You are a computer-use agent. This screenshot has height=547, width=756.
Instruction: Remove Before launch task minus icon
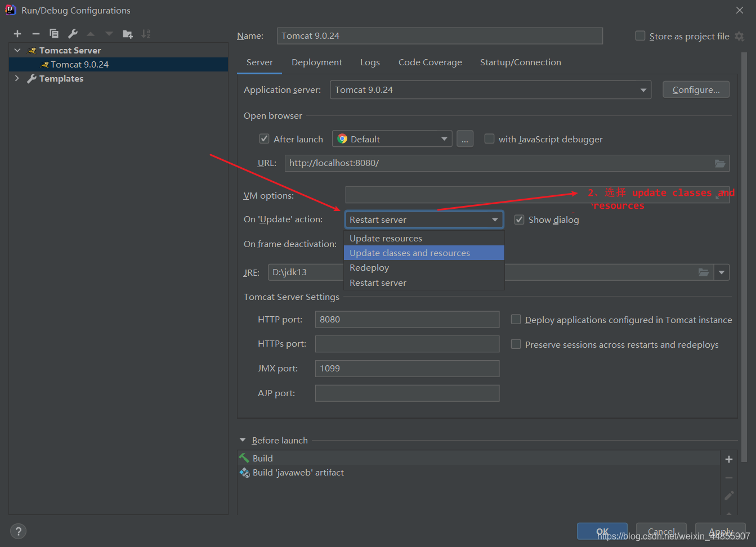pos(729,478)
